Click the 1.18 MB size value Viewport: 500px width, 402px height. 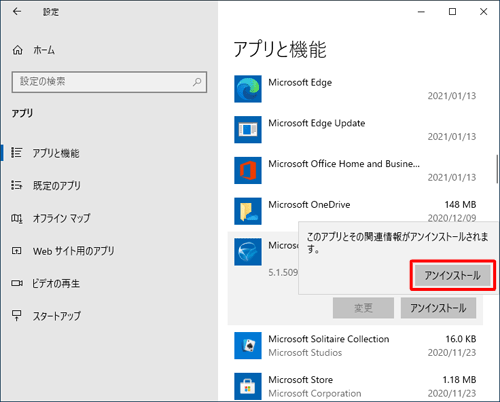point(459,379)
